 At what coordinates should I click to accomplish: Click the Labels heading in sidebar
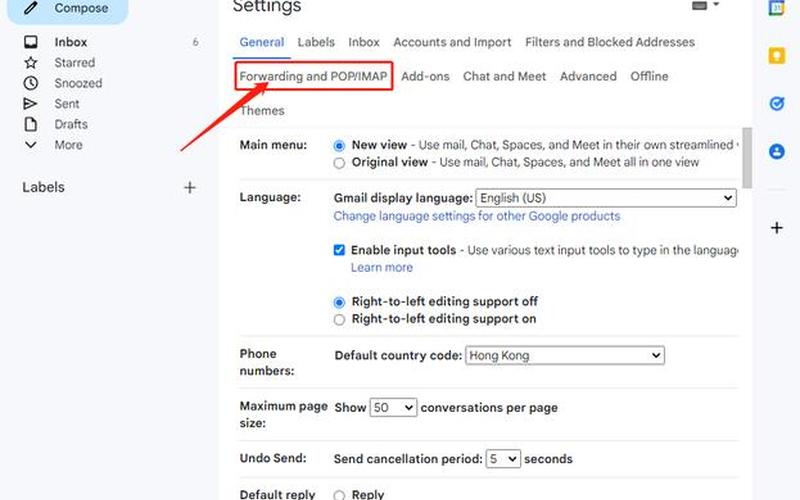click(43, 187)
